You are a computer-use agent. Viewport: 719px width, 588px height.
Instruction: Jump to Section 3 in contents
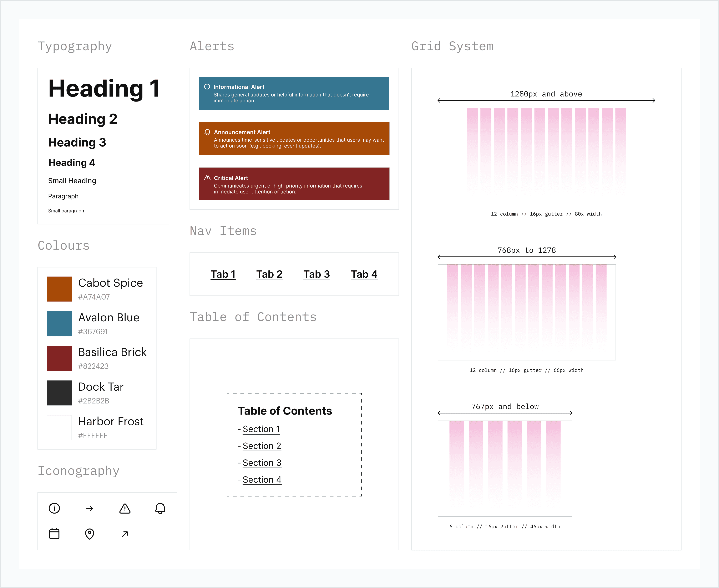click(x=262, y=463)
